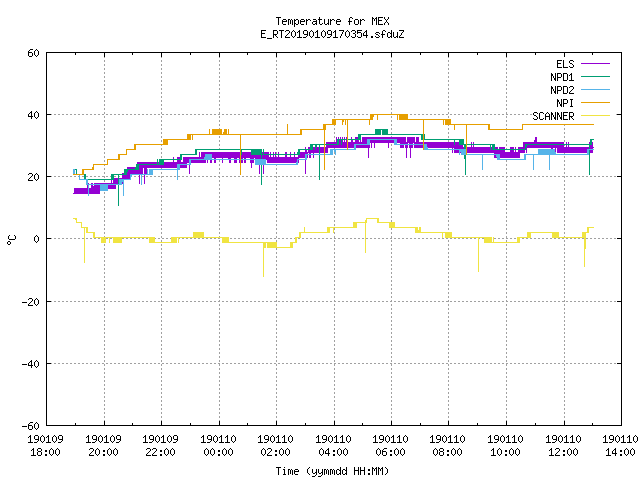Click the green NPD1 legend line sample

[x=596, y=76]
